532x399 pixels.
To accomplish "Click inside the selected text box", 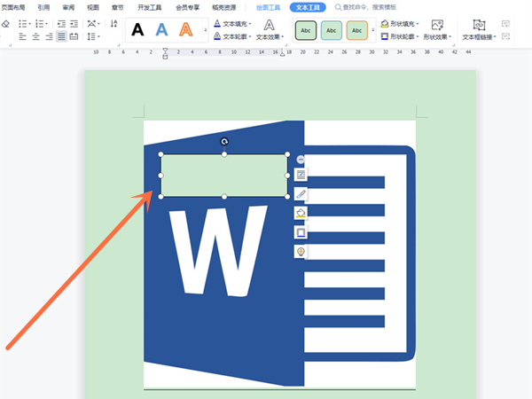I will click(x=224, y=176).
